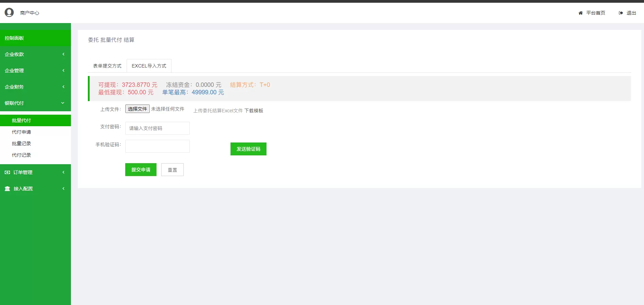Collapse the 银联代付 sidebar section

35,103
